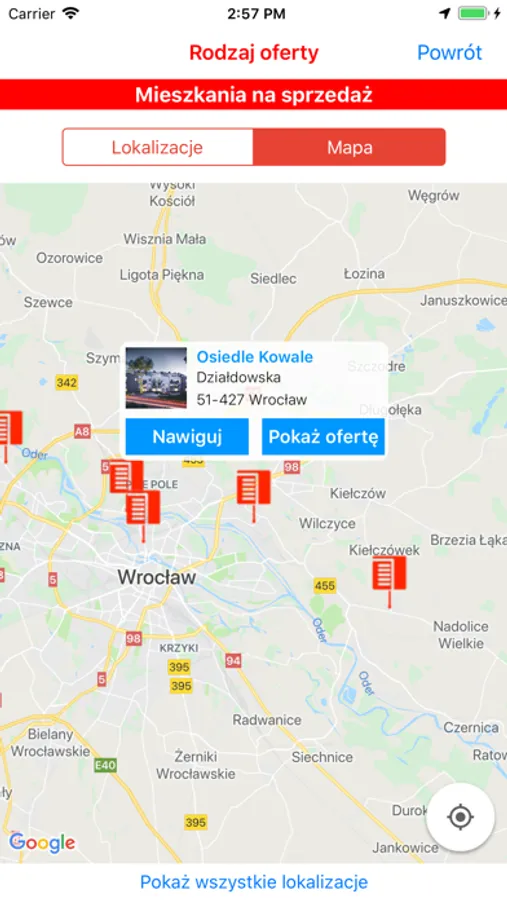
Task: Tap the Rodzaj oferty header title
Action: [x=254, y=52]
